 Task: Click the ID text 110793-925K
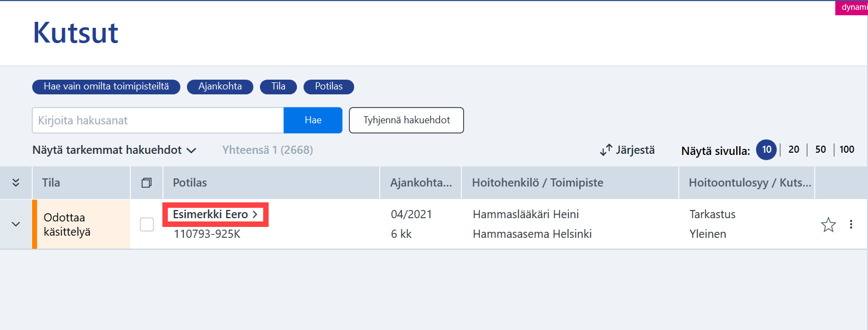pyautogui.click(x=207, y=234)
